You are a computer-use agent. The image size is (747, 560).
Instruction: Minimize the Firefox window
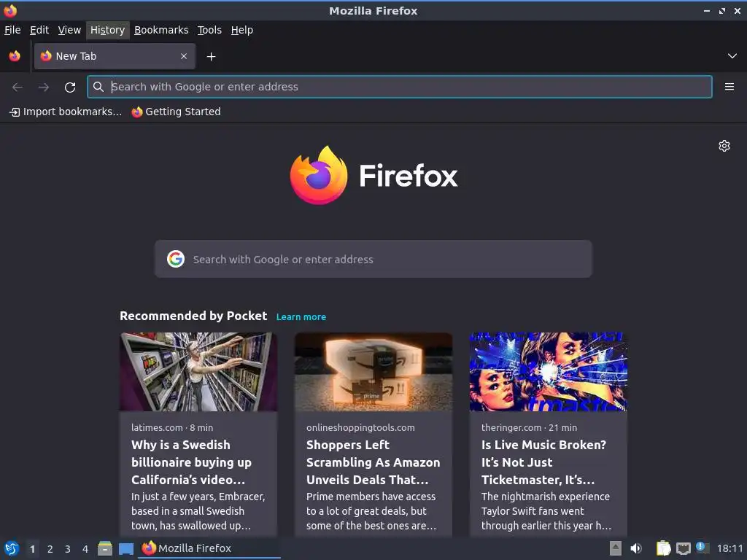(x=706, y=11)
